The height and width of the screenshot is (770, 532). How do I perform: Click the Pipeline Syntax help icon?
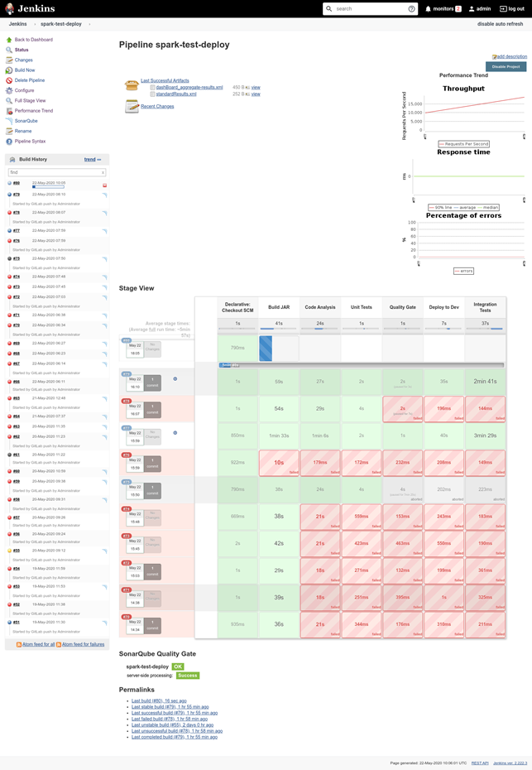click(x=9, y=142)
